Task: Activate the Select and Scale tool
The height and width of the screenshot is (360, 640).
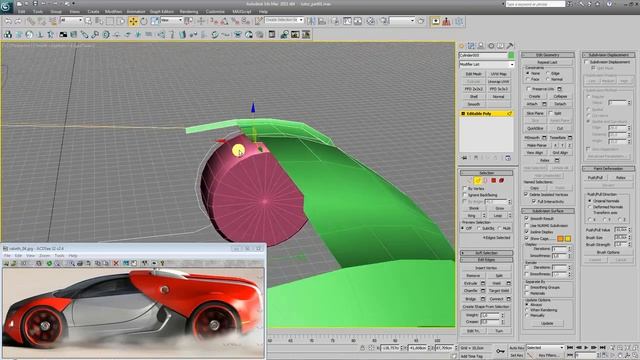Action: click(155, 21)
